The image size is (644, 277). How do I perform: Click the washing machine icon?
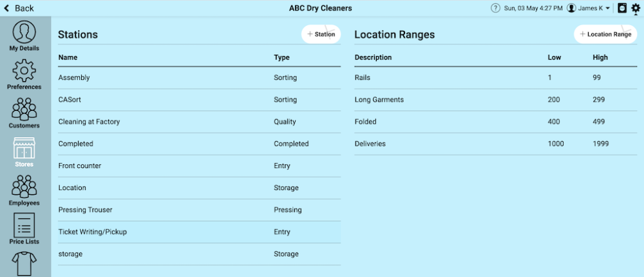click(x=622, y=8)
